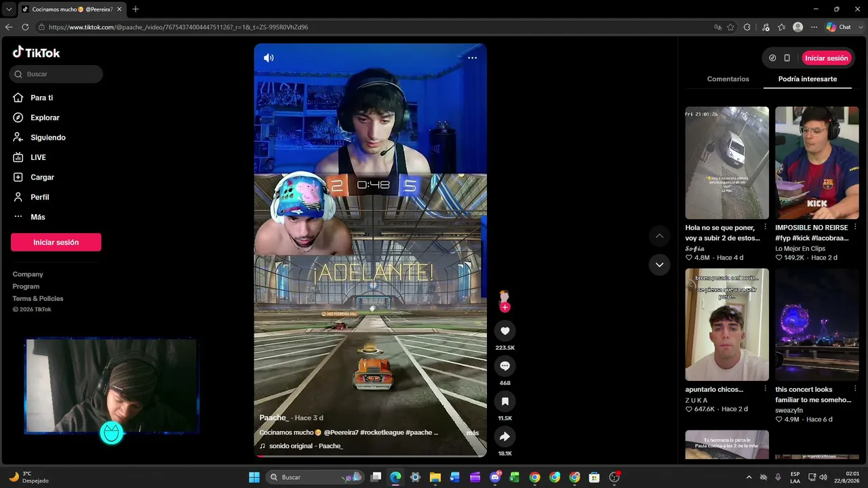Screen dimensions: 868x488
Task: Share the video using the arrow icon
Action: tap(505, 436)
